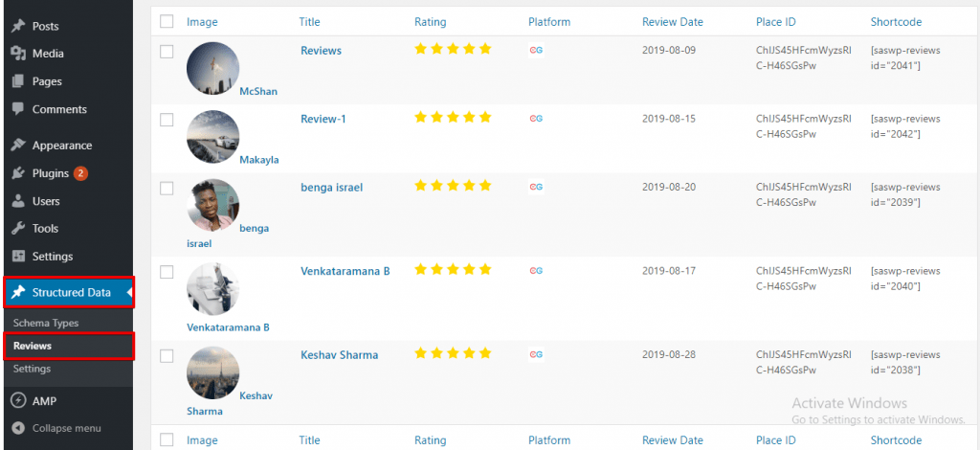Screen dimensions: 980x450
Task: Check the box for the Review-1 row
Action: click(x=167, y=120)
